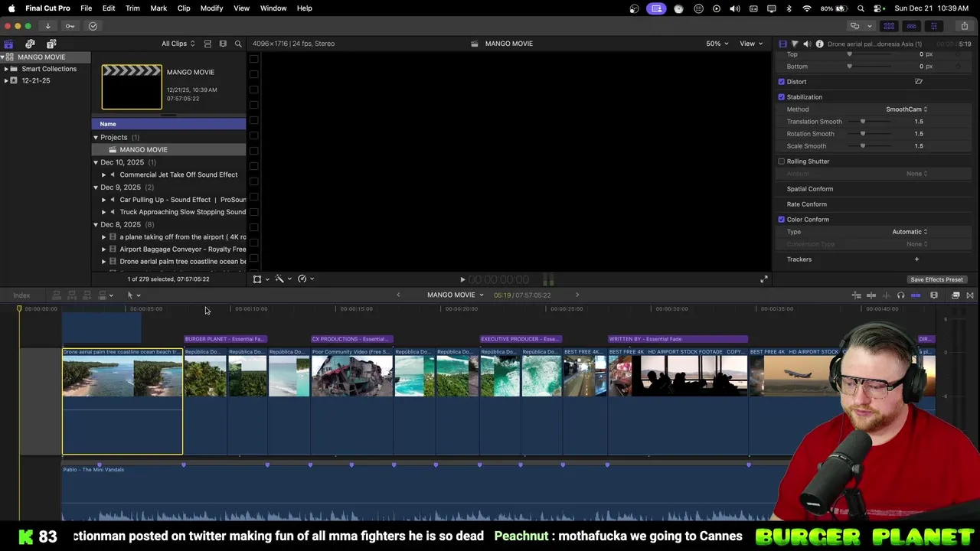Screen dimensions: 980x551
Task: Open the Mark menu
Action: 158,8
